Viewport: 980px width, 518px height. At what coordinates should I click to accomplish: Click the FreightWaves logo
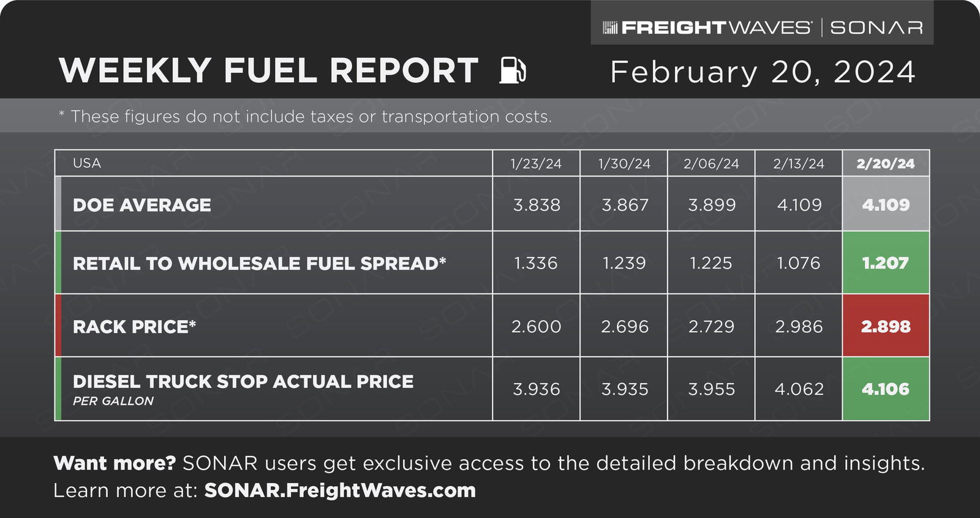[x=707, y=28]
